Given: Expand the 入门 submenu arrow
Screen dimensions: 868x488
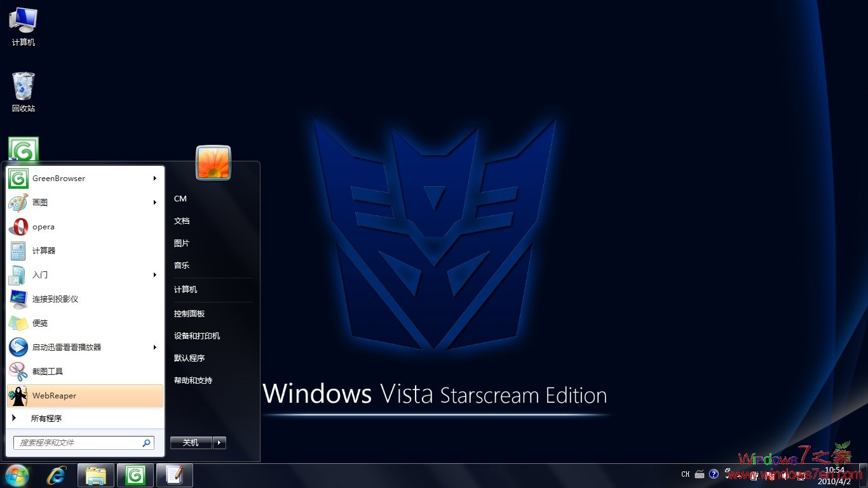Looking at the screenshot, I should click(x=154, y=275).
